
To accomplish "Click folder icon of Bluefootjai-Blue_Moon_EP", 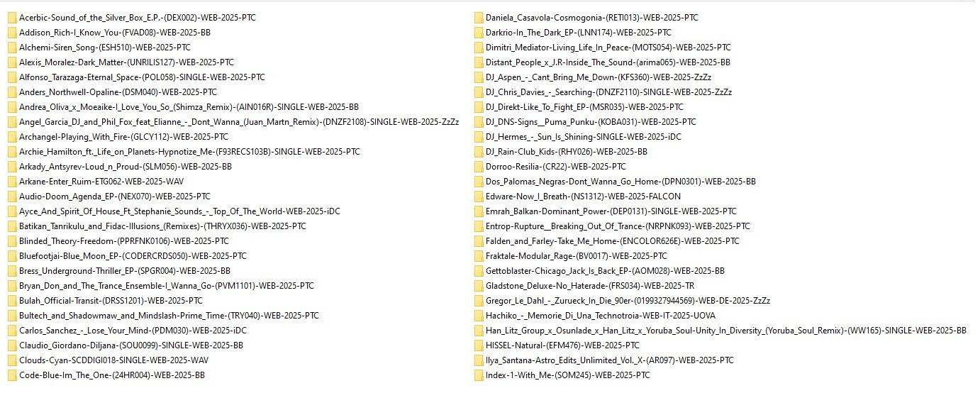I will pos(12,256).
